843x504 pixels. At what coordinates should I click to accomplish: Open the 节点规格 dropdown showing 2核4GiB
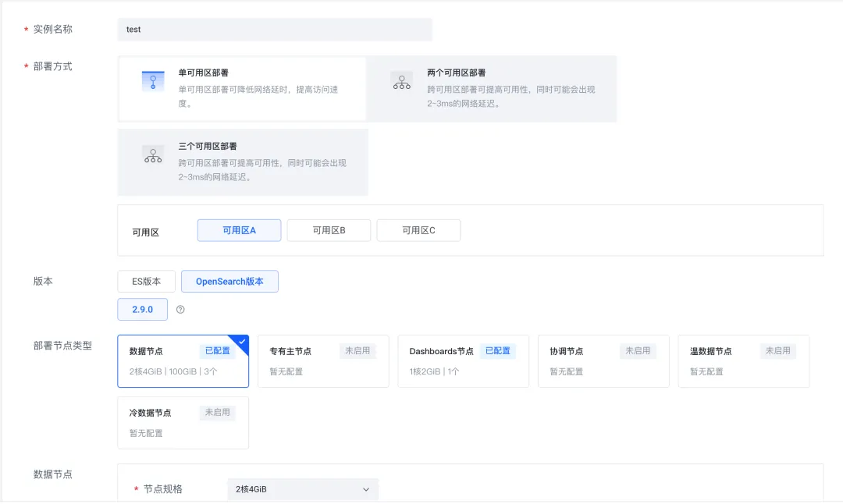click(x=302, y=489)
